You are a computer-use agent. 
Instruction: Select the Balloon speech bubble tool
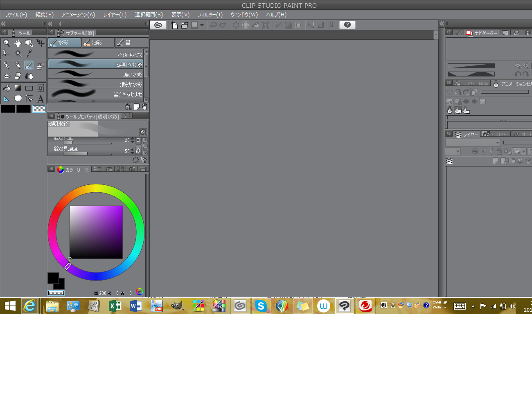click(x=18, y=99)
